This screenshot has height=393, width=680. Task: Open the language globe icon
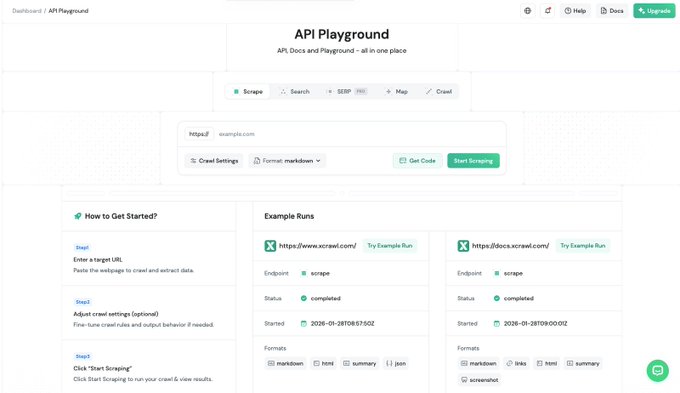point(527,11)
